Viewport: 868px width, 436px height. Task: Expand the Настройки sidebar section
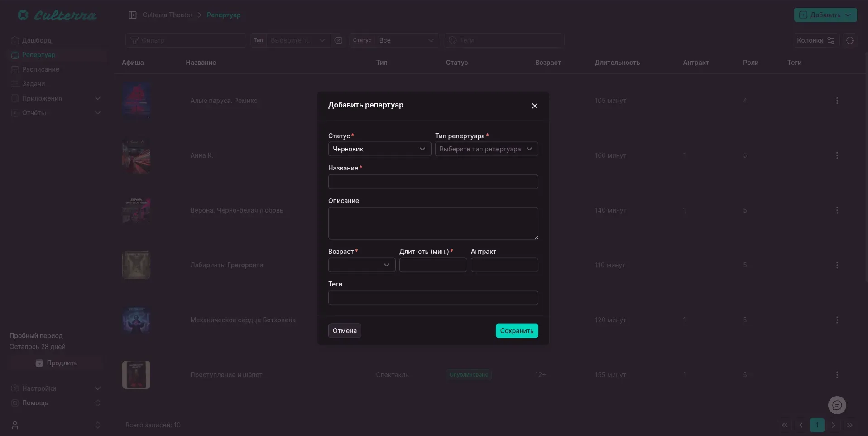(57, 388)
